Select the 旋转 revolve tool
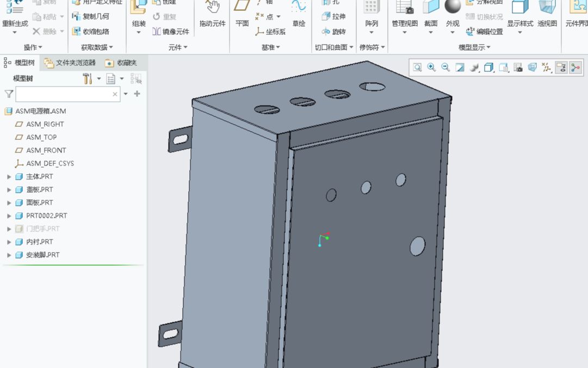 click(x=333, y=32)
